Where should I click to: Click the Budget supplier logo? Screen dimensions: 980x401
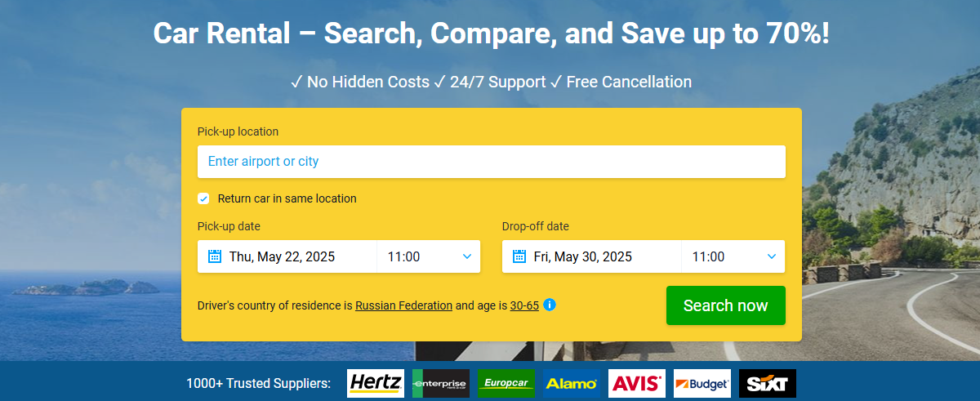pos(702,383)
